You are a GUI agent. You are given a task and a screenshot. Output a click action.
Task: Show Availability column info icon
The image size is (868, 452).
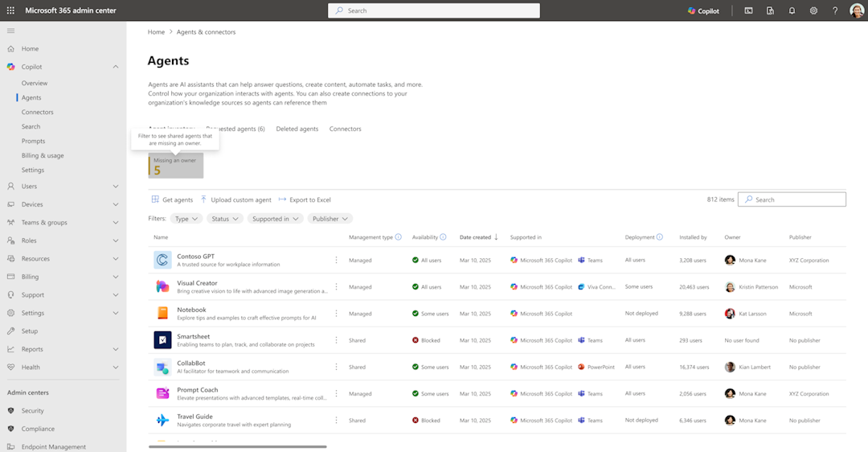click(443, 237)
